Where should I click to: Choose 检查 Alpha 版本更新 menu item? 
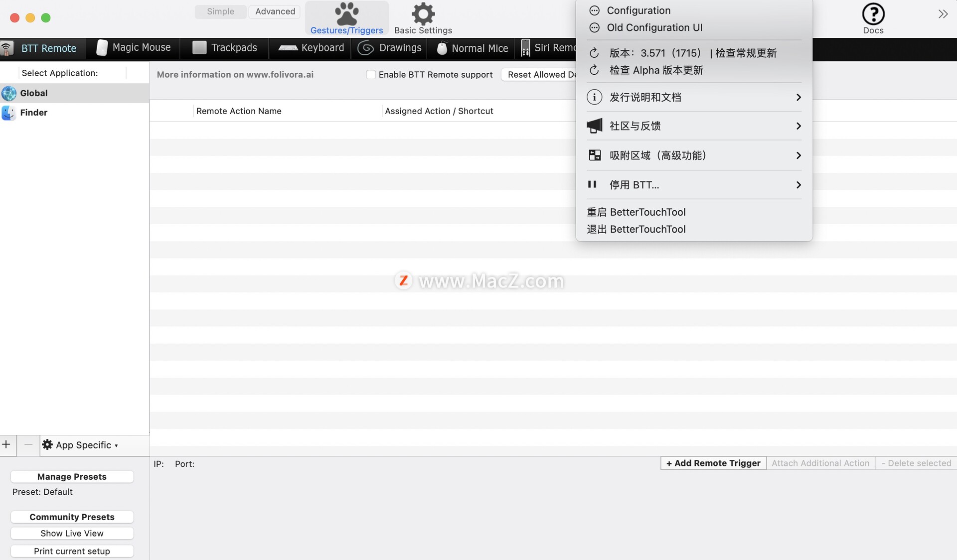coord(694,70)
